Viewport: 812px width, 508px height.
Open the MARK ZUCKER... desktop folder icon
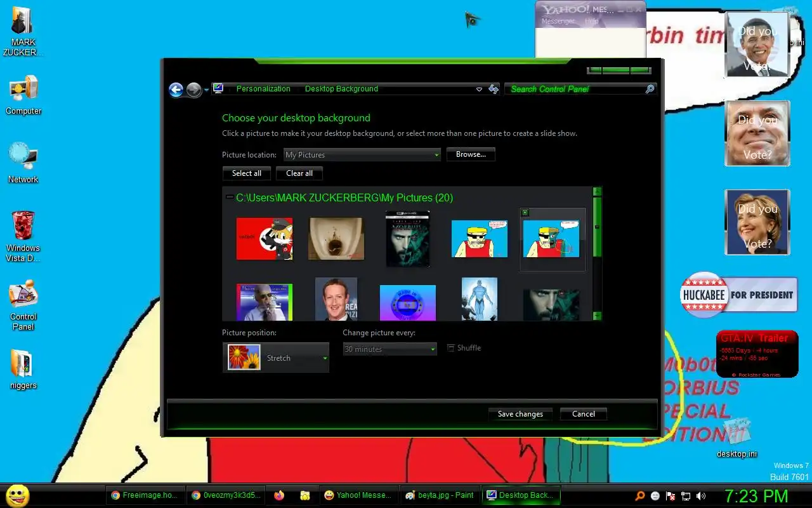23,32
